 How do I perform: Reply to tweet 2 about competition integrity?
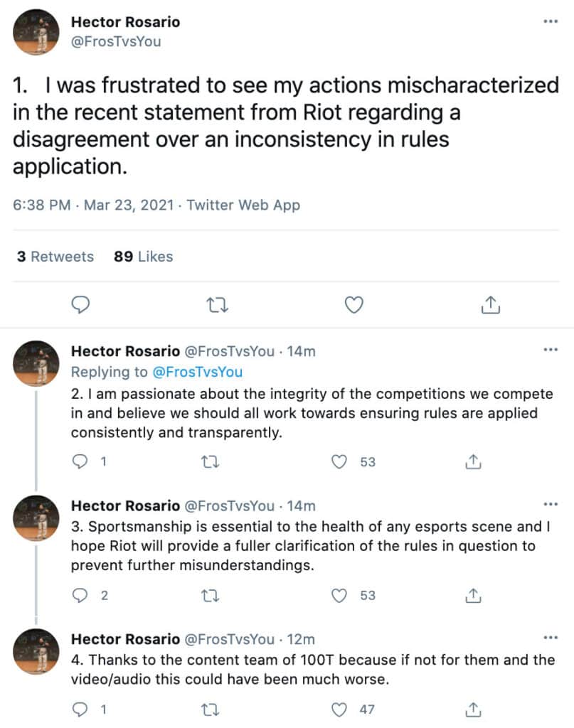(x=82, y=462)
